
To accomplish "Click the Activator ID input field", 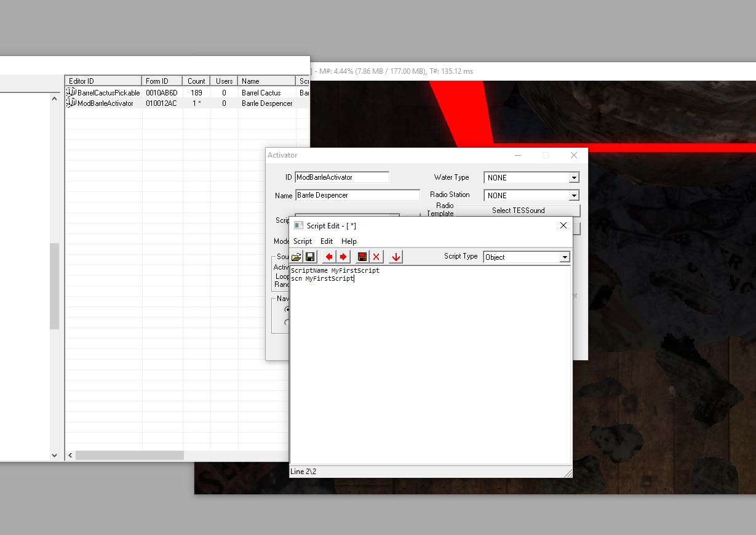I will tap(342, 177).
